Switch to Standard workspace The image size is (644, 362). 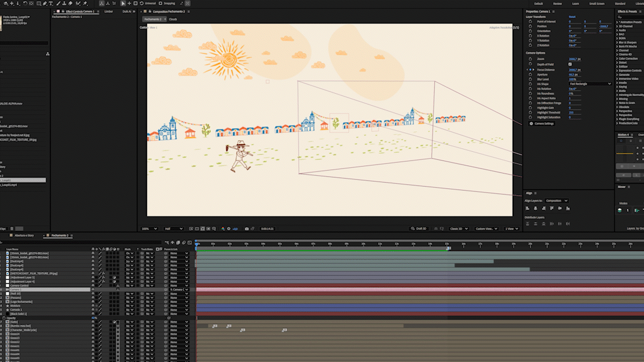coord(620,4)
